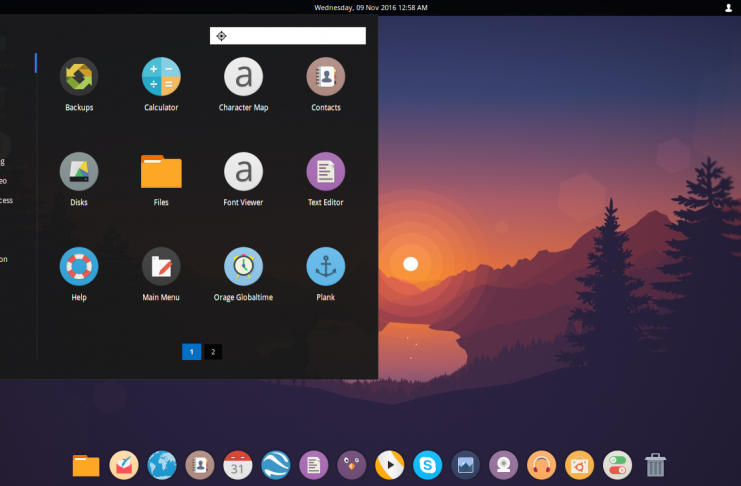Open the calendar icon showing 31
Screen dimensions: 741x486
pos(238,465)
